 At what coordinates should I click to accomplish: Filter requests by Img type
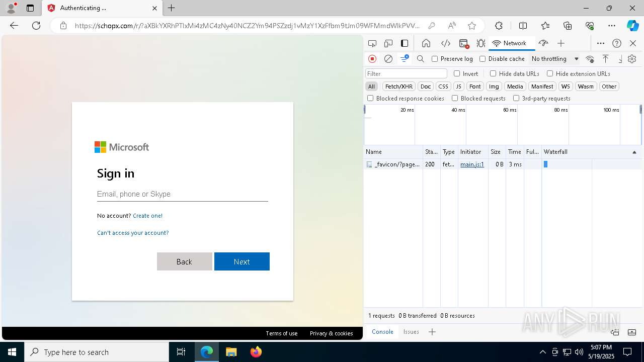pos(494,86)
